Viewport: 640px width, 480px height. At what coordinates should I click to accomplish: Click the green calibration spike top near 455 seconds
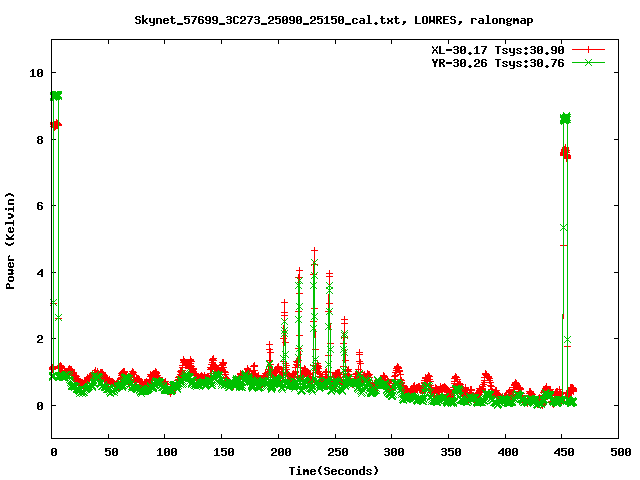pos(565,118)
